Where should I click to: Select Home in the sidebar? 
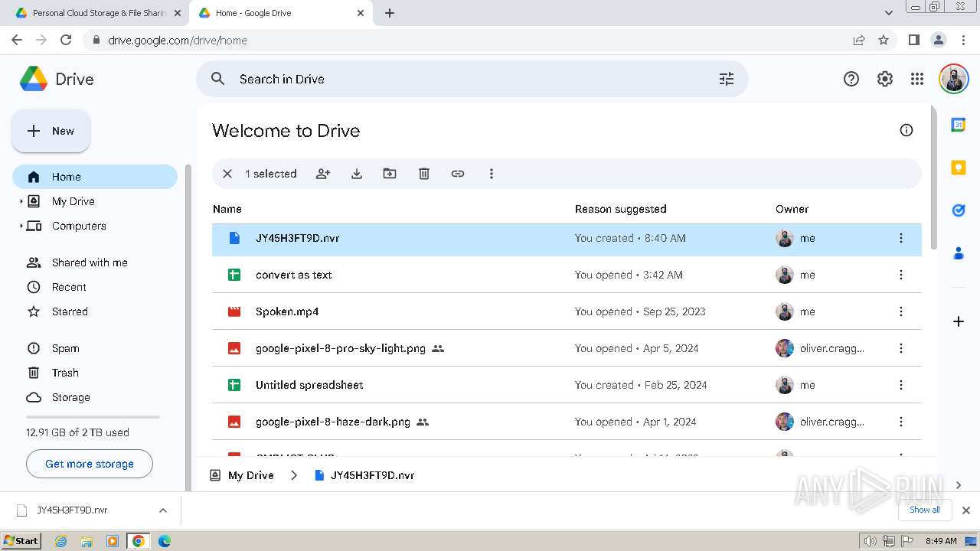click(x=95, y=177)
